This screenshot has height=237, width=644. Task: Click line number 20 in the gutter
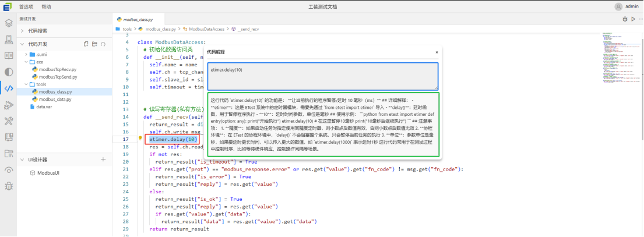point(126,161)
